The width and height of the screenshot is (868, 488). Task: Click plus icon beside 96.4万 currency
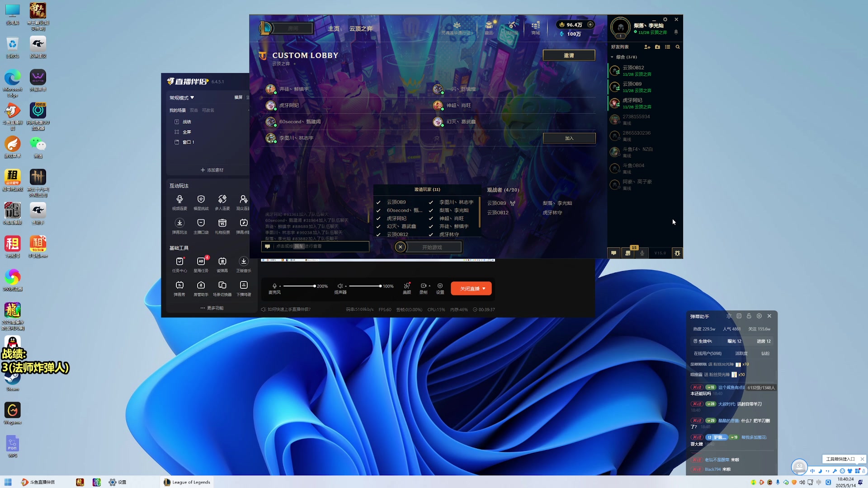click(x=590, y=25)
